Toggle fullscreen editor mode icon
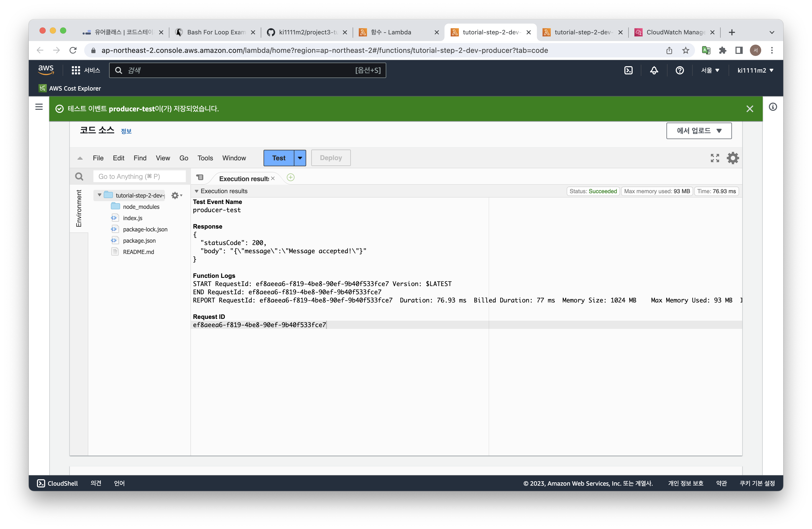The height and width of the screenshot is (529, 812). 715,158
